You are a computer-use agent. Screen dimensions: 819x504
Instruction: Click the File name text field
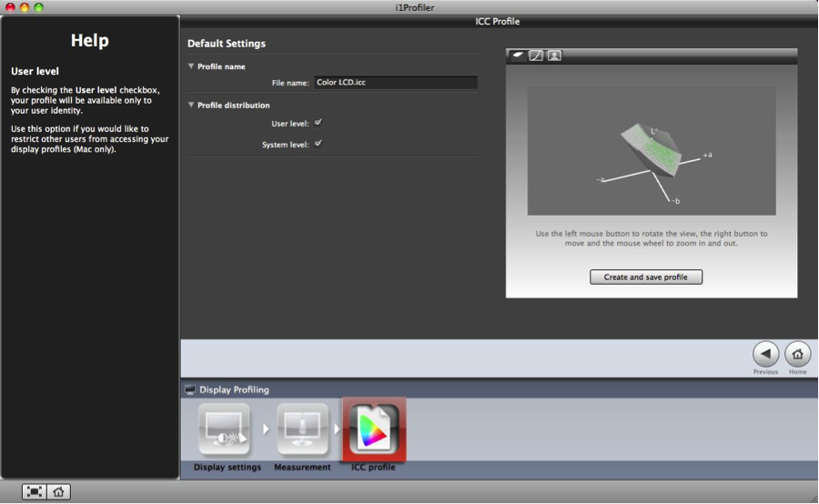pos(395,83)
